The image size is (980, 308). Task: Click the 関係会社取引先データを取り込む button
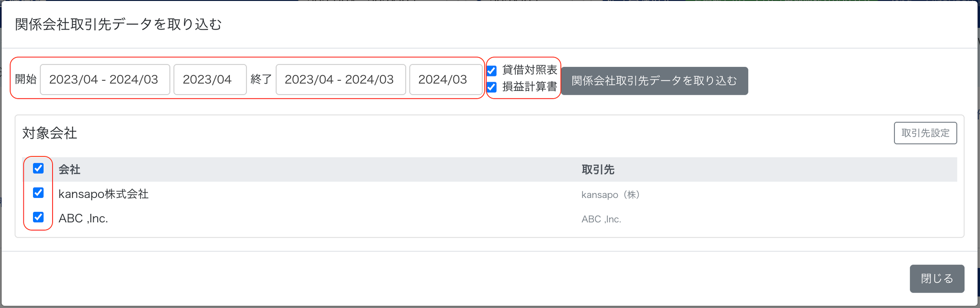pos(654,81)
